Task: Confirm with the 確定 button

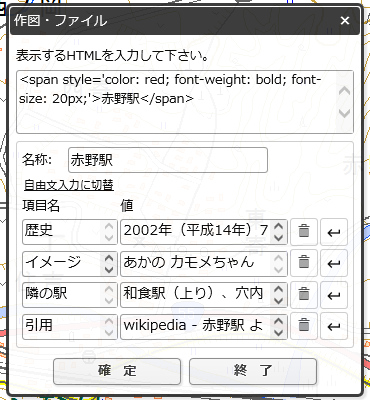Action: click(x=117, y=371)
